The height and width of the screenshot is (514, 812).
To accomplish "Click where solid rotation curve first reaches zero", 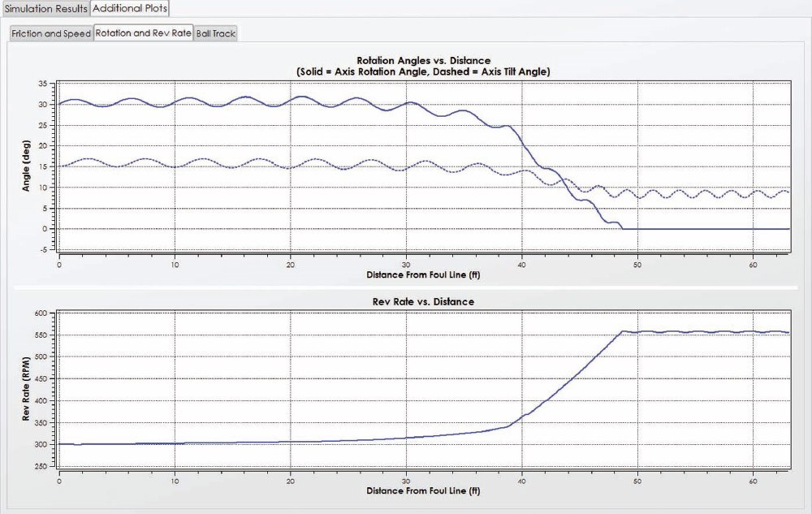I will click(x=624, y=229).
